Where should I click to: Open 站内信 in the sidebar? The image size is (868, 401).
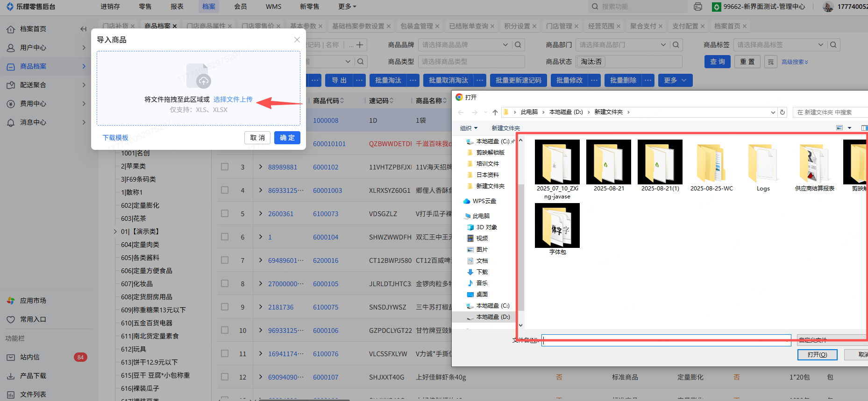pyautogui.click(x=30, y=357)
